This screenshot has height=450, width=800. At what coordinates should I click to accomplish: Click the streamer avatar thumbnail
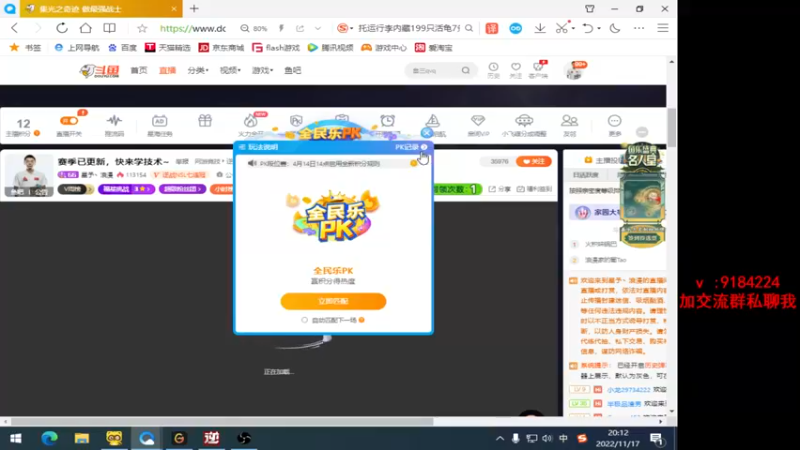(x=29, y=175)
